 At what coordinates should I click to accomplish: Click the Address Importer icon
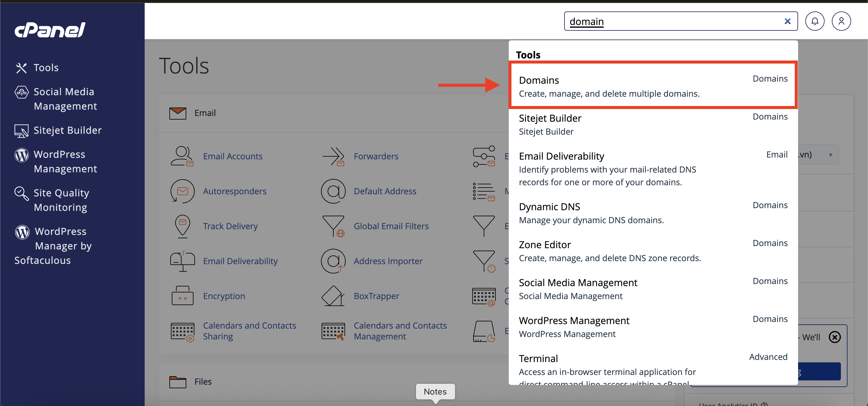point(333,261)
